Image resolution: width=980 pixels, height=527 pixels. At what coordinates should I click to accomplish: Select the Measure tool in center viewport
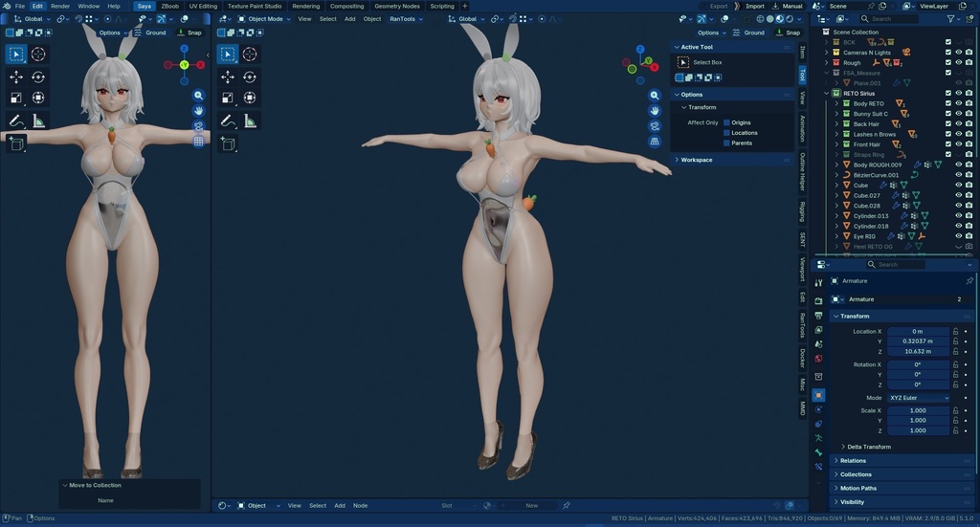point(250,121)
